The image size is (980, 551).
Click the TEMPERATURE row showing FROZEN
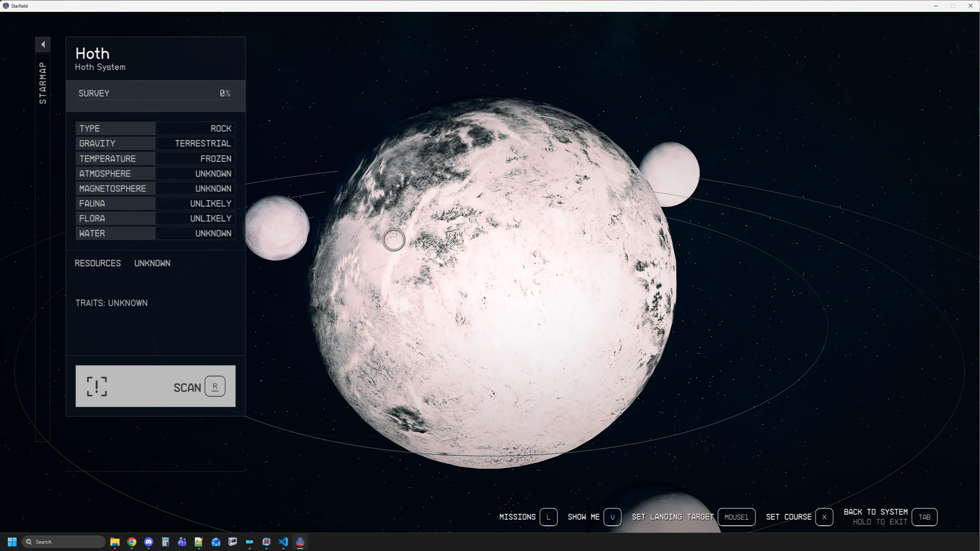[x=155, y=159]
